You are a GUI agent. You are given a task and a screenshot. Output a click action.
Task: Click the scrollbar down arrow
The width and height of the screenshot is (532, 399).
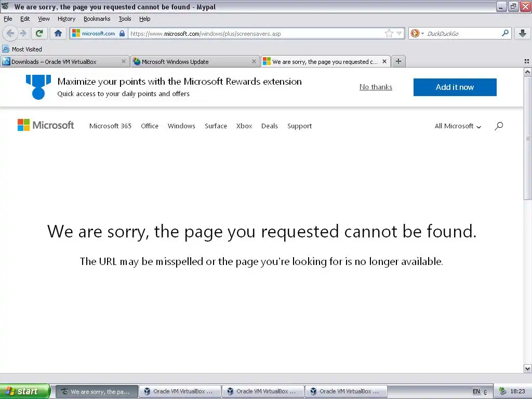[x=527, y=368]
